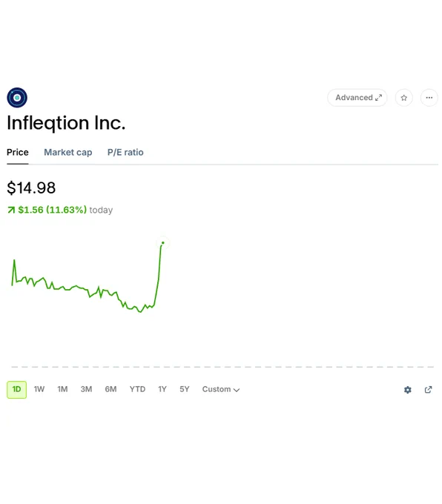Click the latest price point on chart
Screen dimensions: 442x504
[x=162, y=243]
